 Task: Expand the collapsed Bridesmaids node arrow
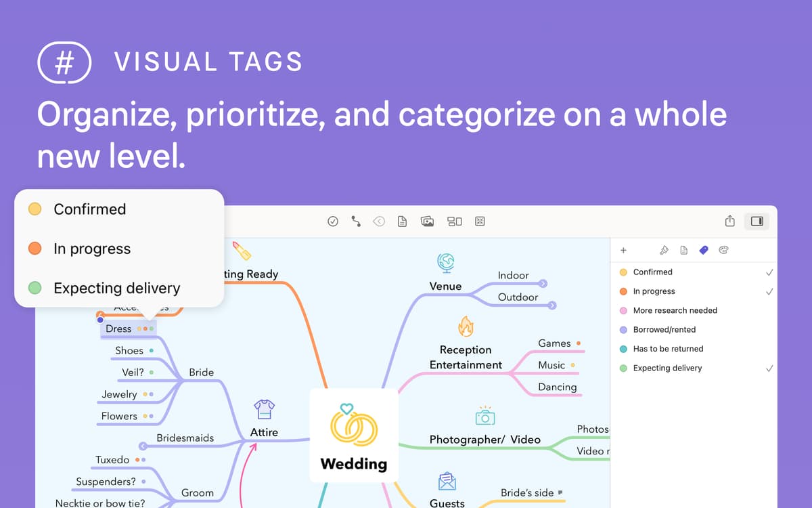[143, 446]
